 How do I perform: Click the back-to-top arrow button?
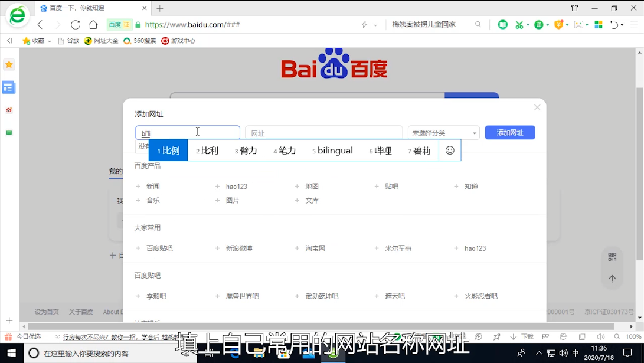(612, 279)
